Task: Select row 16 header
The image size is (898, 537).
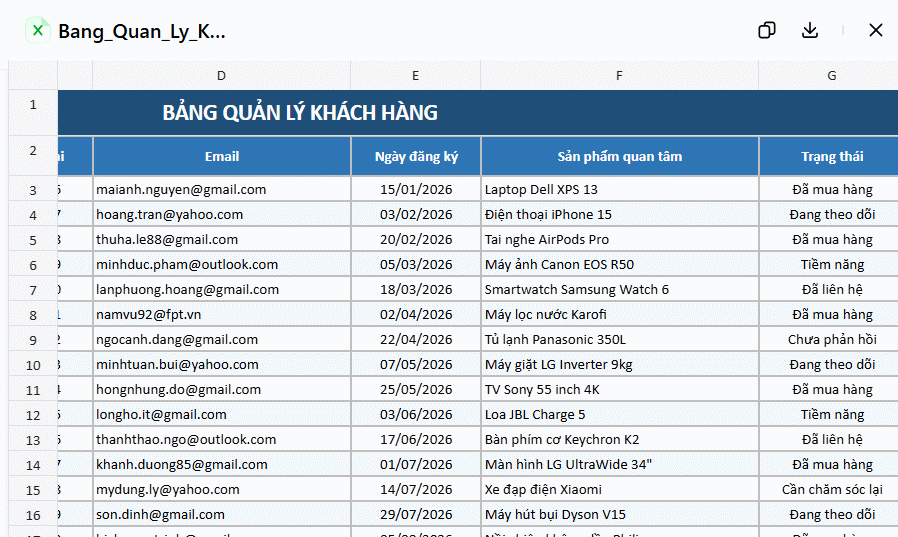Action: (x=33, y=515)
